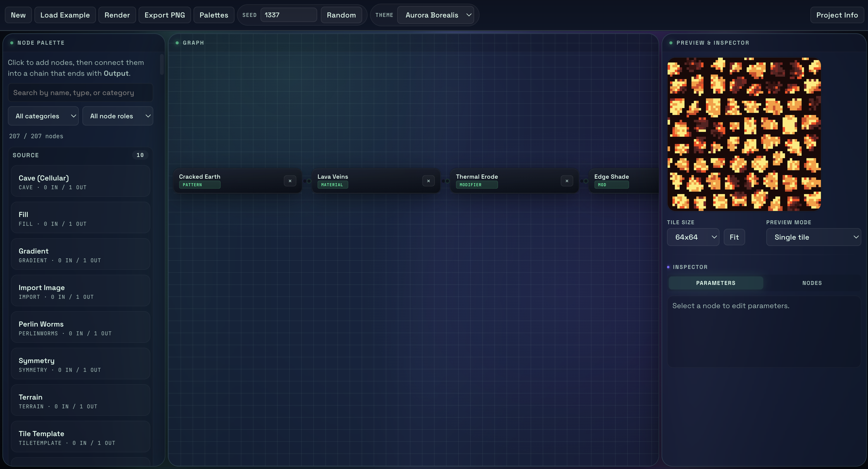Open the Preview Mode selector
The image size is (868, 469).
pyautogui.click(x=813, y=237)
